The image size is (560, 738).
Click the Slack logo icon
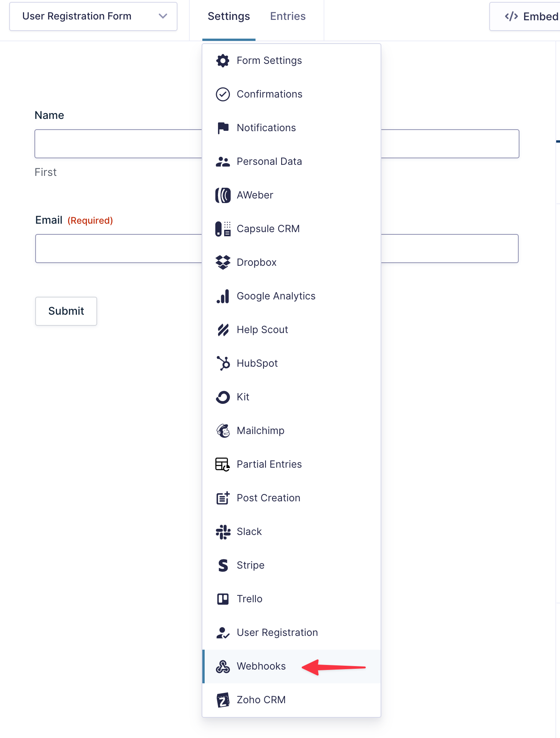(223, 532)
